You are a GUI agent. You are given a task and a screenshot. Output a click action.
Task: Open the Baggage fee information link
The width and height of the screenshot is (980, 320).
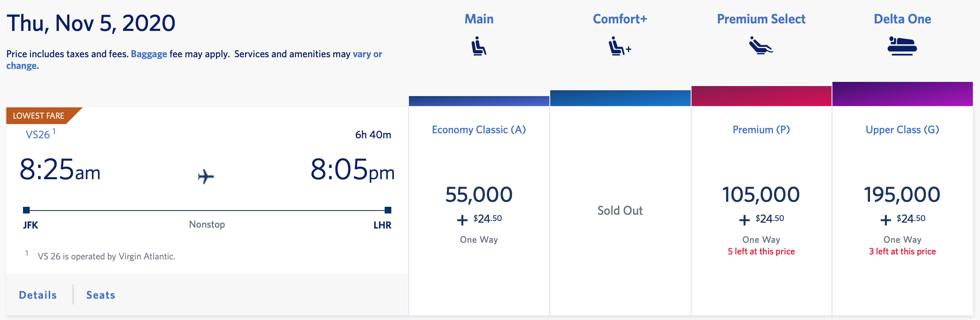tap(148, 54)
